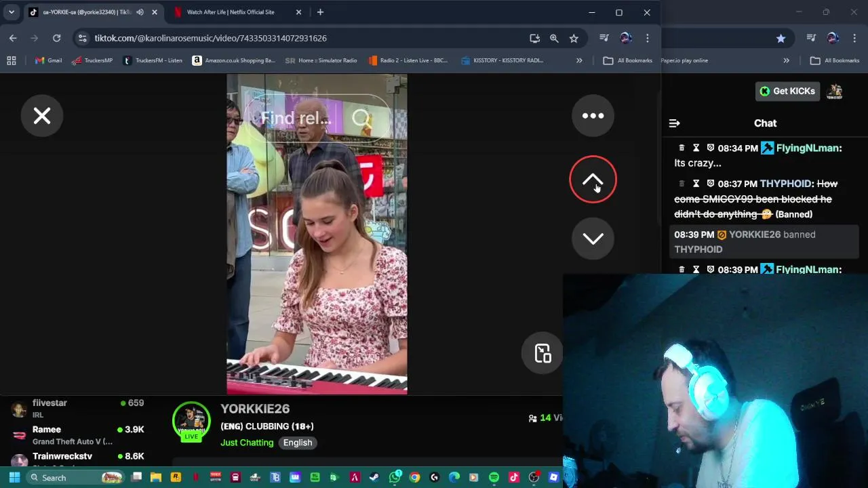868x488 pixels.
Task: Click the floating player icon beside video
Action: [x=542, y=353]
